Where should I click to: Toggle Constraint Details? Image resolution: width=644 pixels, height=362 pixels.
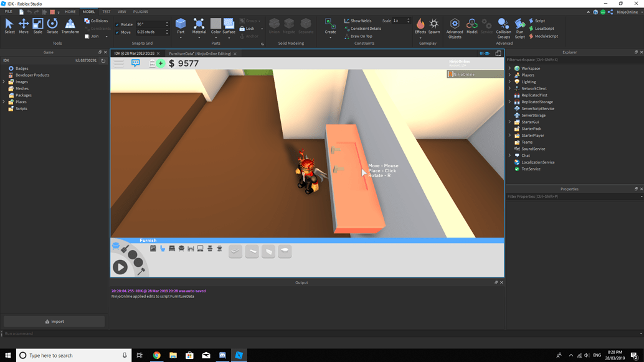362,28
